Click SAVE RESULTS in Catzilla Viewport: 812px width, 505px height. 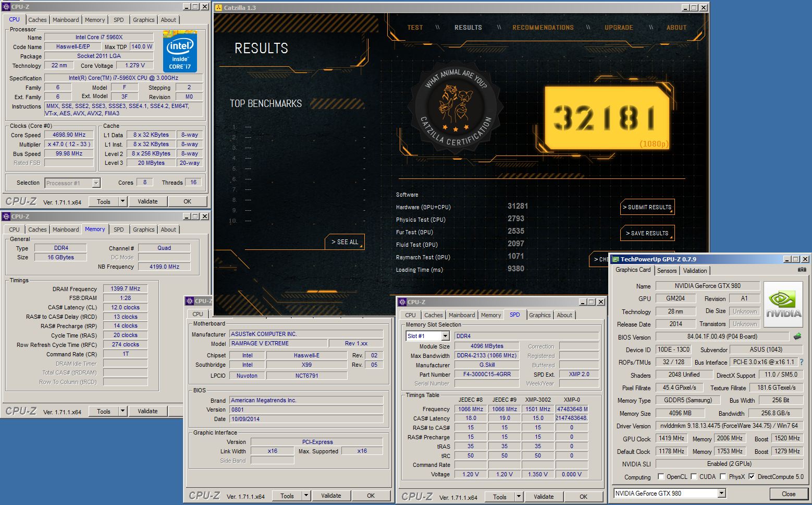(647, 233)
